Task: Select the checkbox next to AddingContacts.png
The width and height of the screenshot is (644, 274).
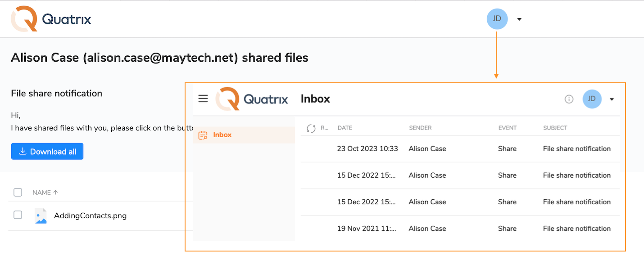Action: click(18, 215)
